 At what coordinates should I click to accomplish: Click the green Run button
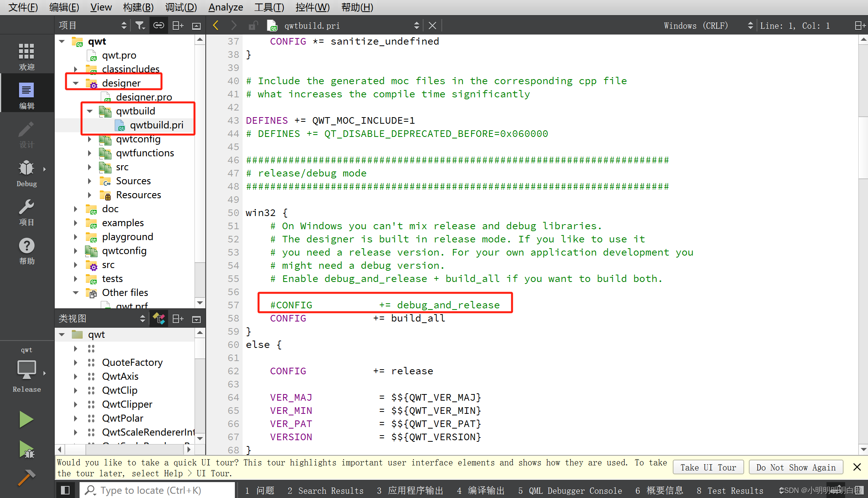pos(26,419)
